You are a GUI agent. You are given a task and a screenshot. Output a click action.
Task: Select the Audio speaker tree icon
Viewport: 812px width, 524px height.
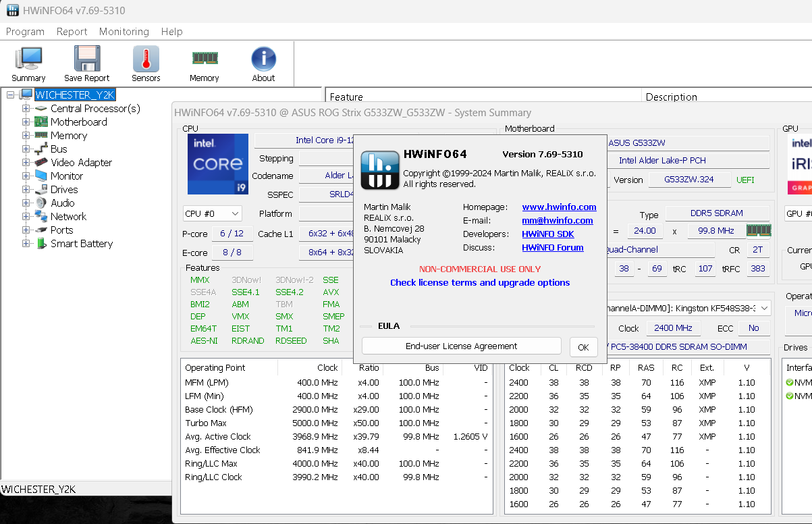(x=41, y=203)
